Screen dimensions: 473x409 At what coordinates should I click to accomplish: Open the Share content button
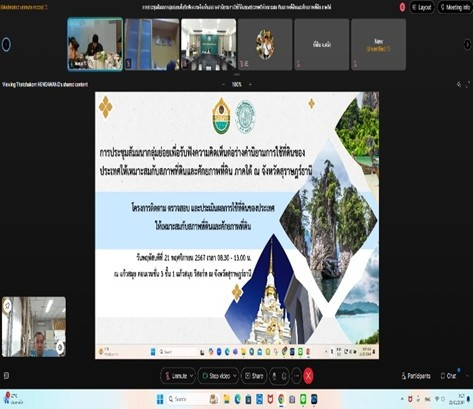[x=254, y=376]
